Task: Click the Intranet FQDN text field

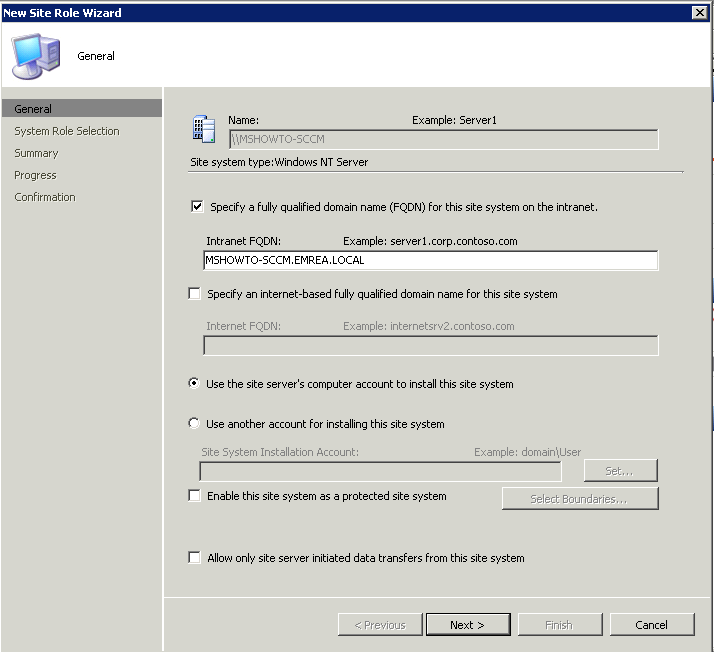Action: pyautogui.click(x=431, y=260)
